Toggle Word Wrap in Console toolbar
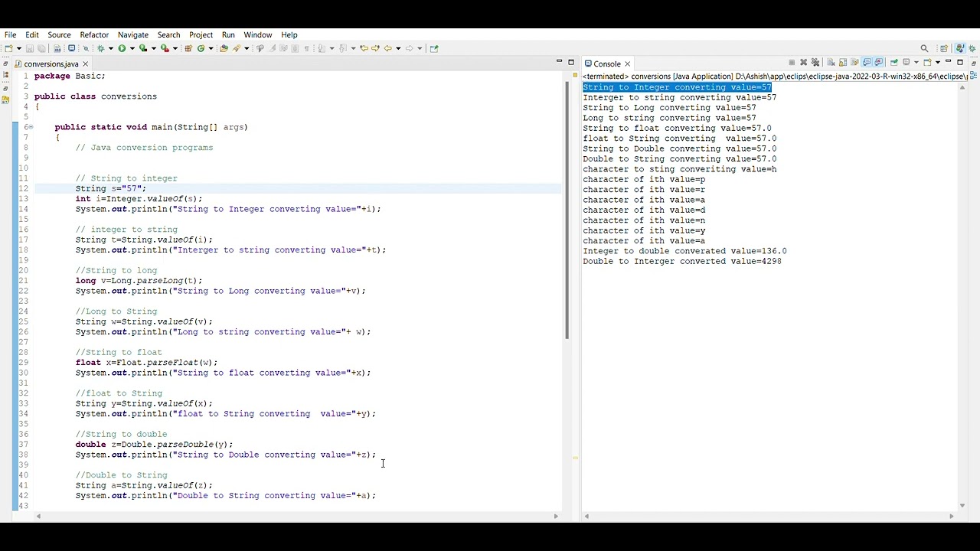 point(854,62)
